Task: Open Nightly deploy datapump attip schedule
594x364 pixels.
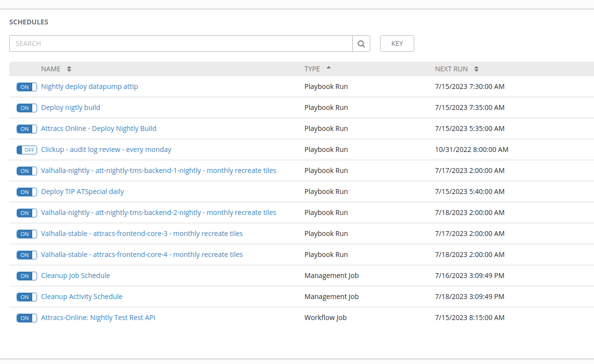Action: pos(89,86)
